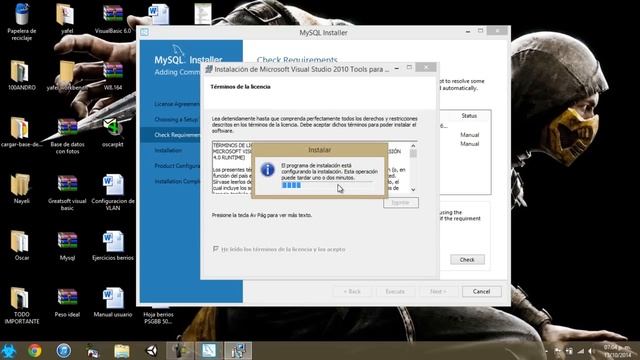Click the Next button in MySQL Installer
This screenshot has height=360, width=640.
(438, 291)
